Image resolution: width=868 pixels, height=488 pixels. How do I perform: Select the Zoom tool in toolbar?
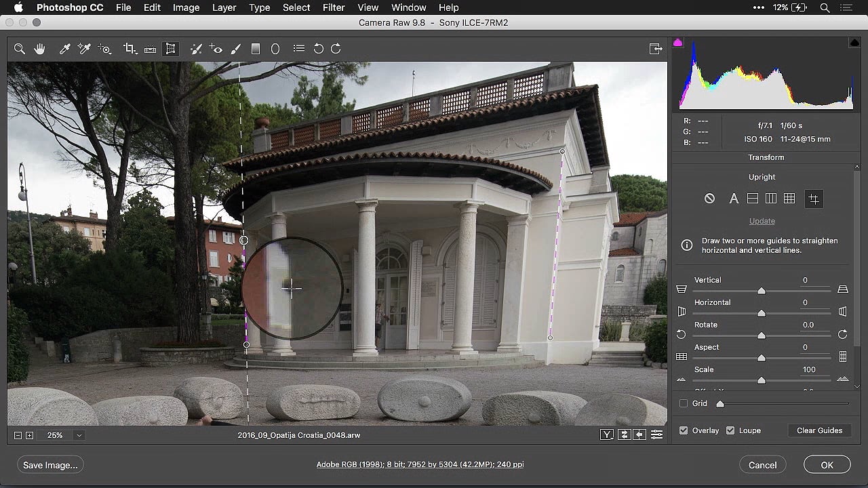pyautogui.click(x=20, y=49)
